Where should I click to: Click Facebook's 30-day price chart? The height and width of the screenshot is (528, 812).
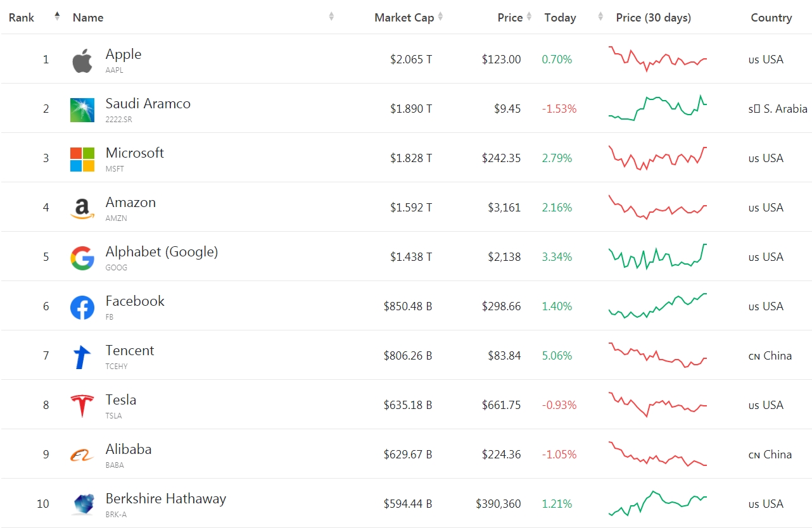657,306
